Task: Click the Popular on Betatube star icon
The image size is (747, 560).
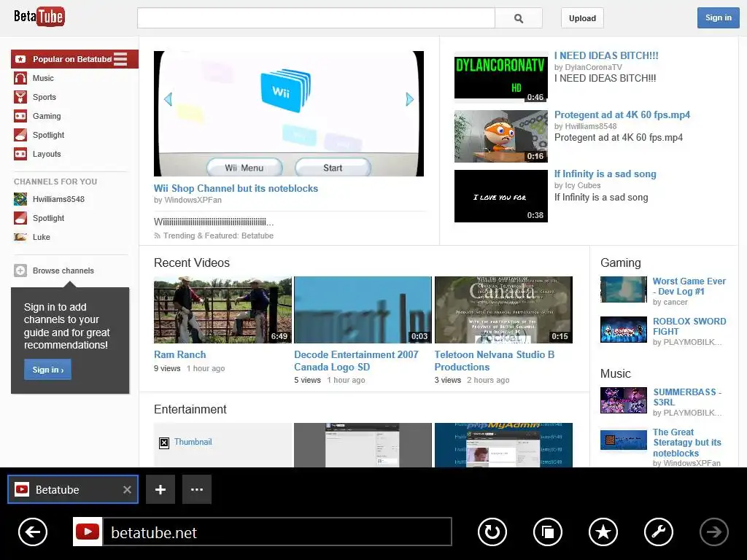Action: click(x=20, y=59)
